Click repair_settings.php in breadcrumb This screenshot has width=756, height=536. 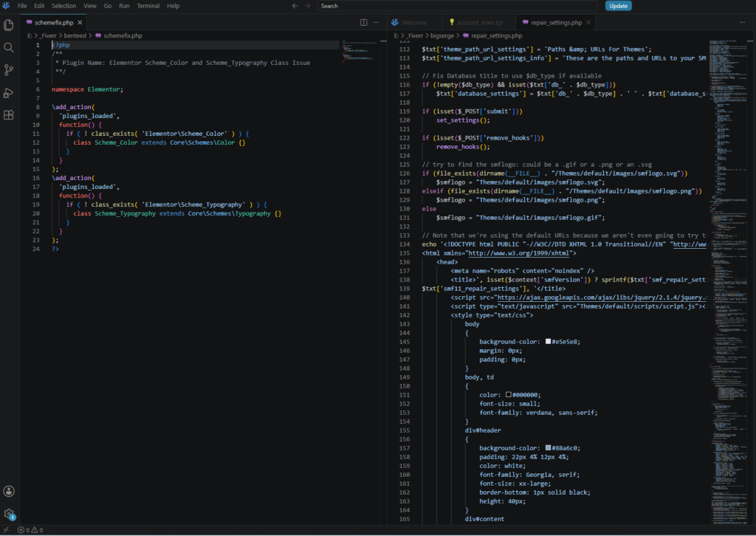click(496, 35)
